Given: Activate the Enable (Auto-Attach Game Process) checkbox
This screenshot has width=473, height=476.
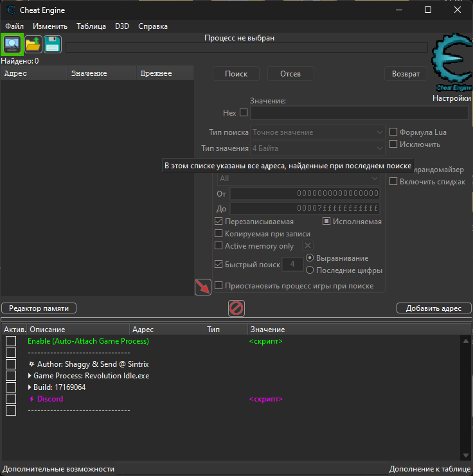Looking at the screenshot, I should coord(11,341).
